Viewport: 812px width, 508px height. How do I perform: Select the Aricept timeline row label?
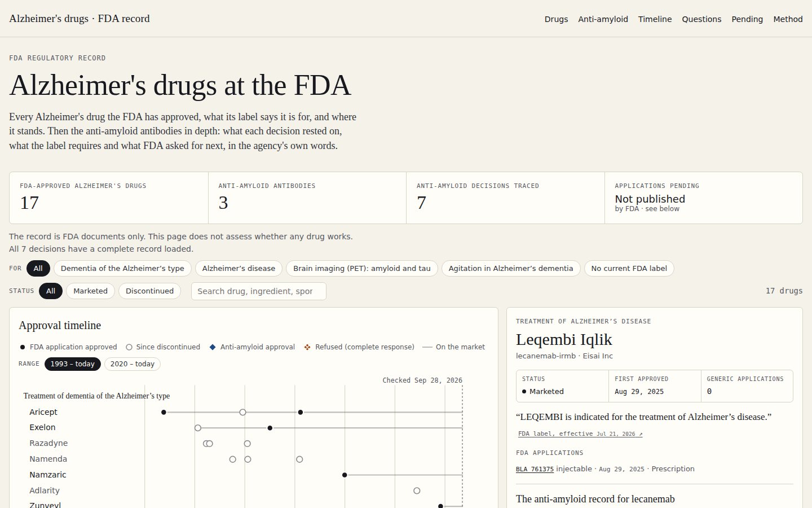click(x=43, y=412)
